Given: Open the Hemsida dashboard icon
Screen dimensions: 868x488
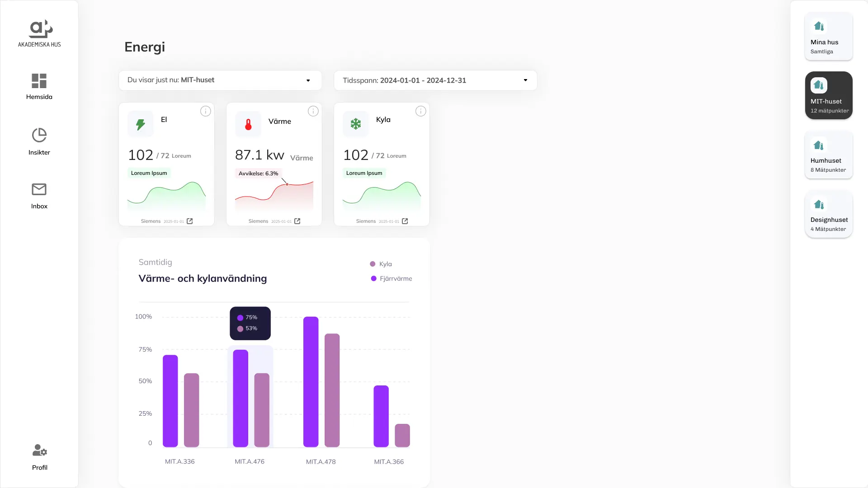Looking at the screenshot, I should [39, 81].
